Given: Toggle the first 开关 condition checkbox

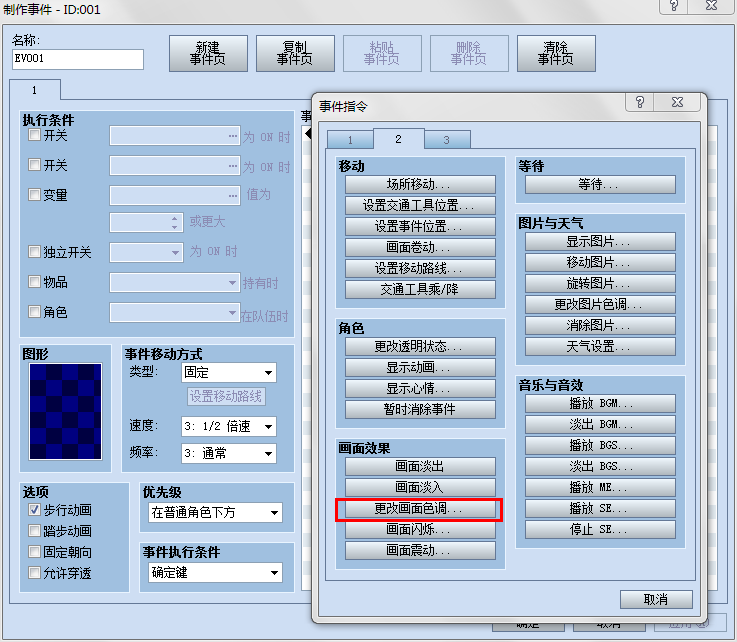Looking at the screenshot, I should click(34, 135).
